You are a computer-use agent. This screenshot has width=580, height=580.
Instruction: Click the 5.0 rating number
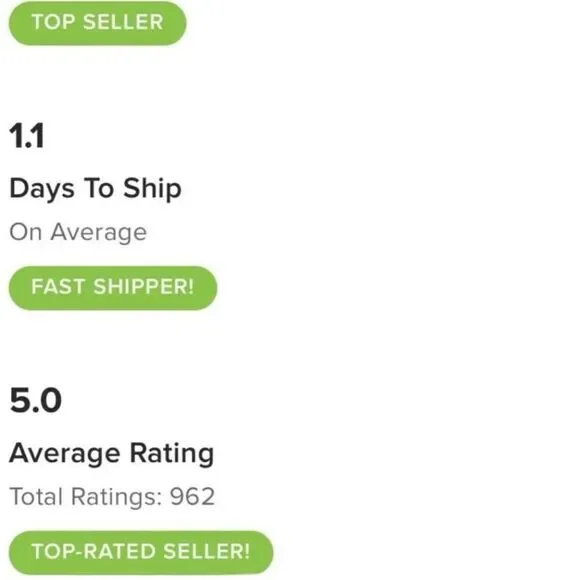tap(36, 400)
